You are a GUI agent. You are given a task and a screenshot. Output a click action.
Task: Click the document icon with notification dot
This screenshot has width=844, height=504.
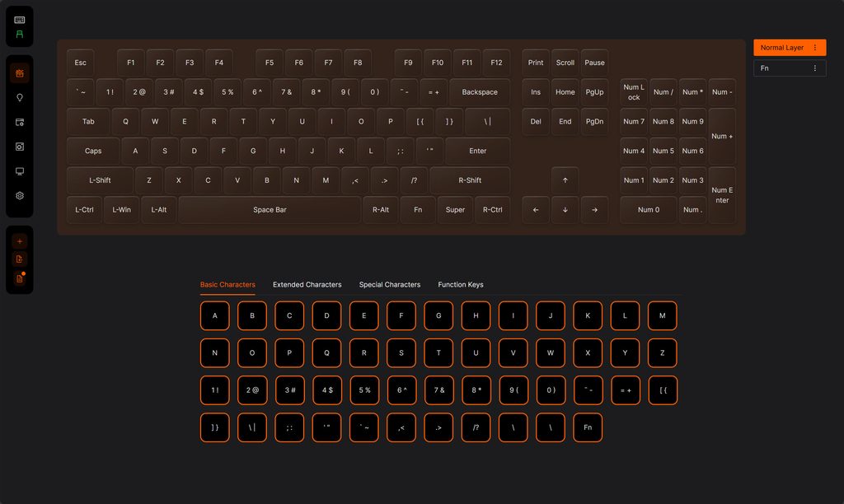20,278
